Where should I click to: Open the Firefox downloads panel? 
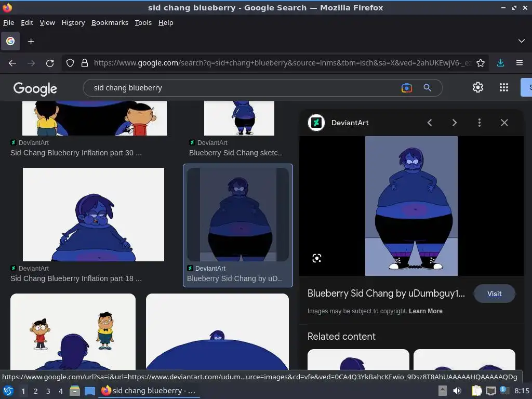coord(500,63)
